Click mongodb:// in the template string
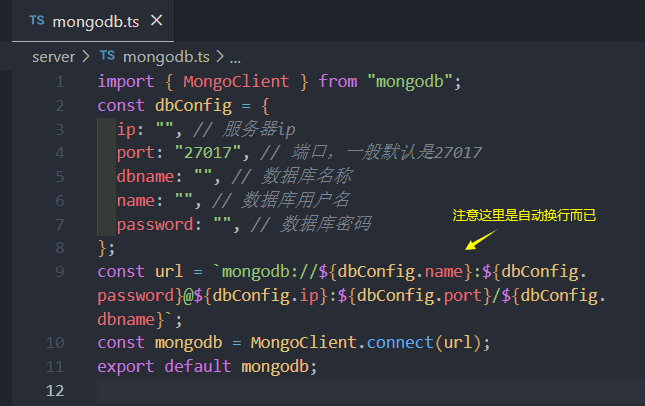The height and width of the screenshot is (406, 645). pyautogui.click(x=270, y=271)
